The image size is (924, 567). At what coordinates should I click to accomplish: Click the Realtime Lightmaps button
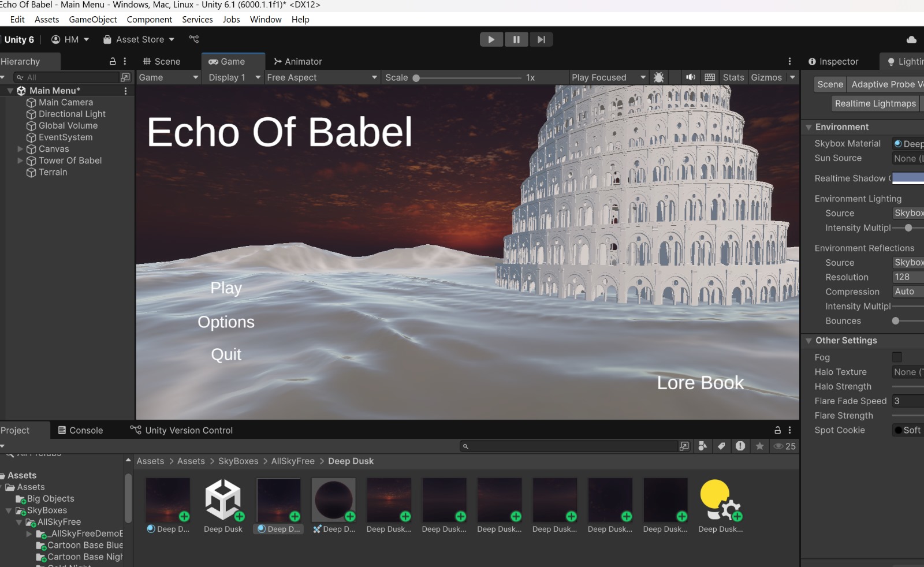coord(875,103)
